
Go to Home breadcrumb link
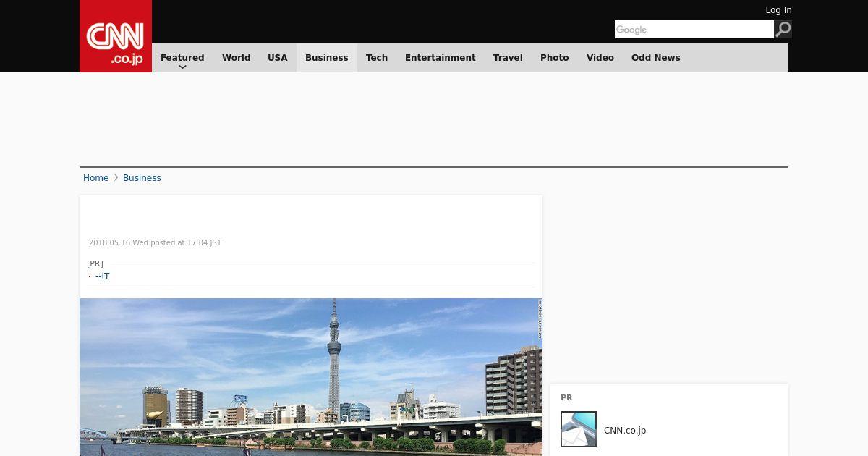95,178
